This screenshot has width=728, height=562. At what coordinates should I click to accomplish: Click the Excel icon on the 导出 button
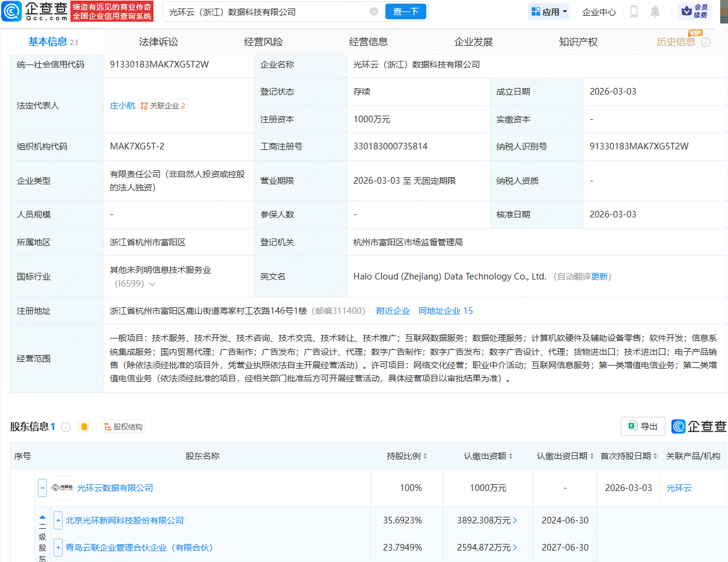coord(632,426)
